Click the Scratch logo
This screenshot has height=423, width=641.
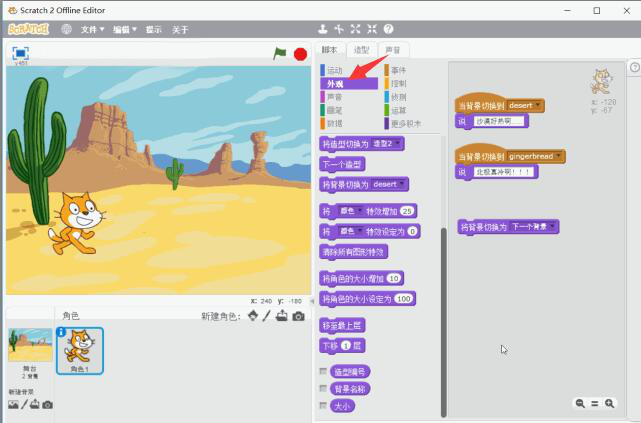(x=28, y=29)
